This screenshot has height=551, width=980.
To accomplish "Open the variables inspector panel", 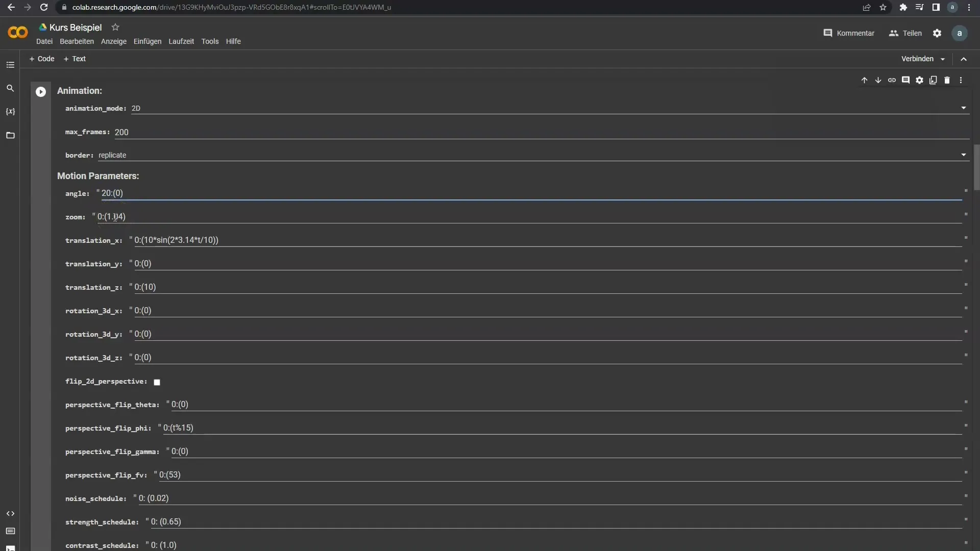I will coord(10,112).
